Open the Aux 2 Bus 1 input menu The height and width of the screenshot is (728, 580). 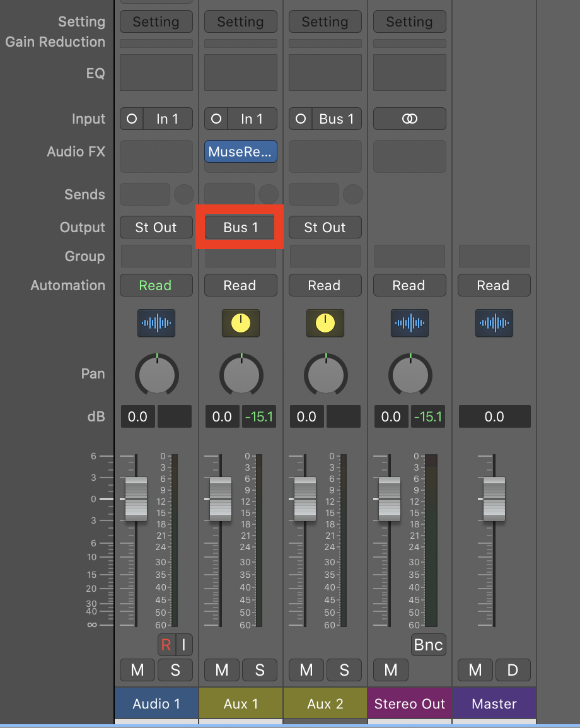(337, 119)
